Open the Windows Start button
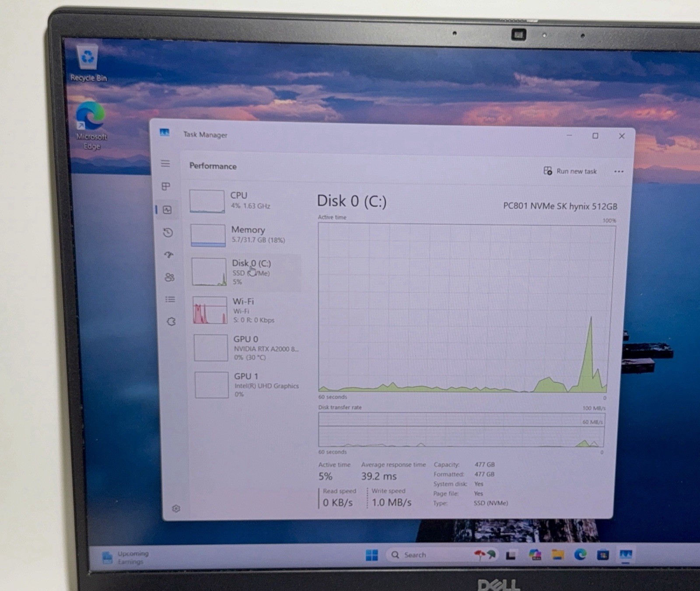700x591 pixels. tap(371, 555)
